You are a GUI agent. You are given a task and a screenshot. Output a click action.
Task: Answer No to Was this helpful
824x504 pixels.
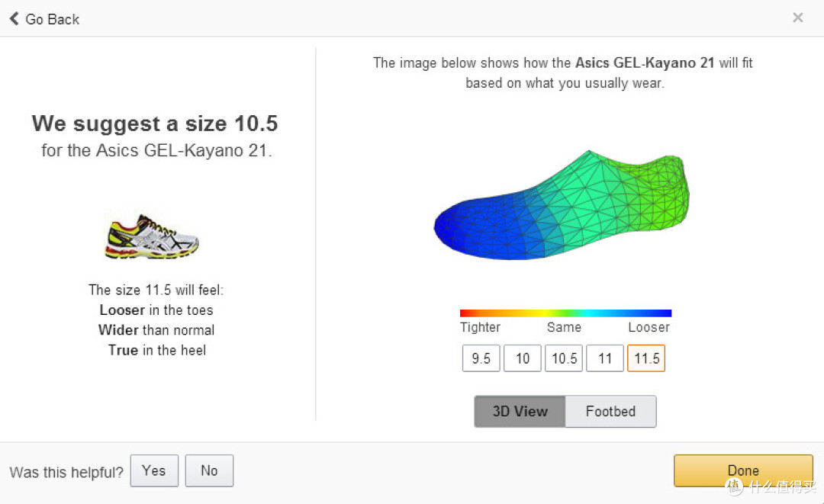[209, 471]
